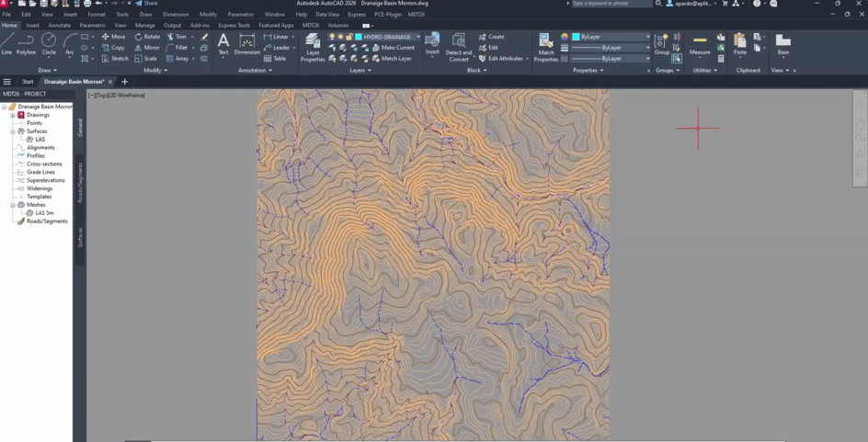Click the Erase tool icon
This screenshot has height=442, width=868.
pos(204,37)
